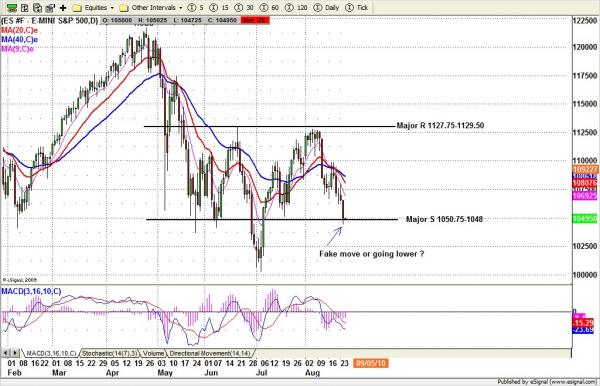Click the Feb month label on time axis
The image size is (600, 386).
tap(15, 373)
